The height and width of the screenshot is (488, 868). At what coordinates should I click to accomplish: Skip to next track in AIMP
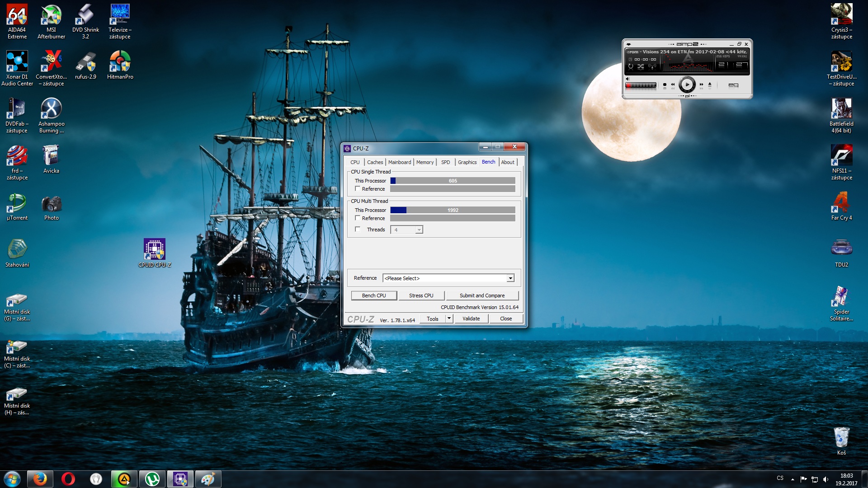(x=701, y=84)
